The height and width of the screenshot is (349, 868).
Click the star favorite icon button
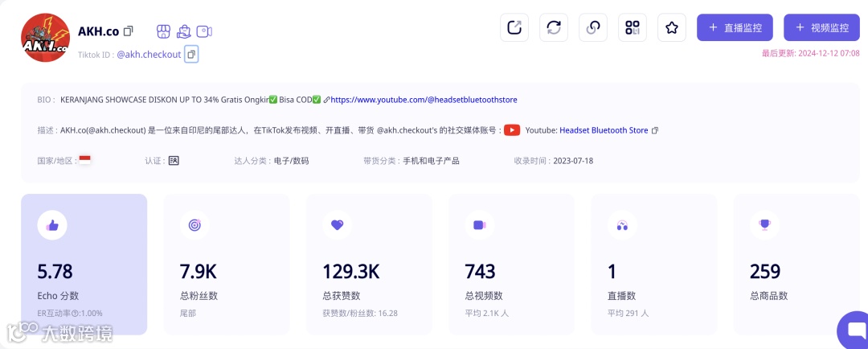coord(671,27)
